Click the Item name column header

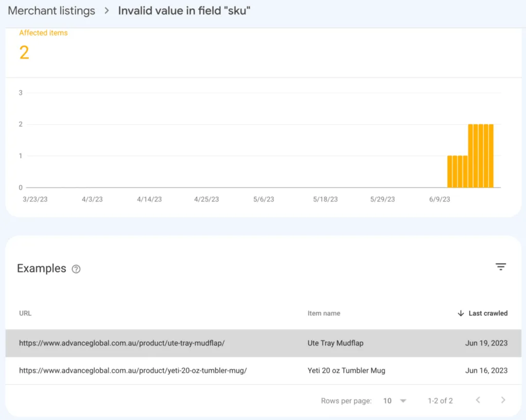324,313
